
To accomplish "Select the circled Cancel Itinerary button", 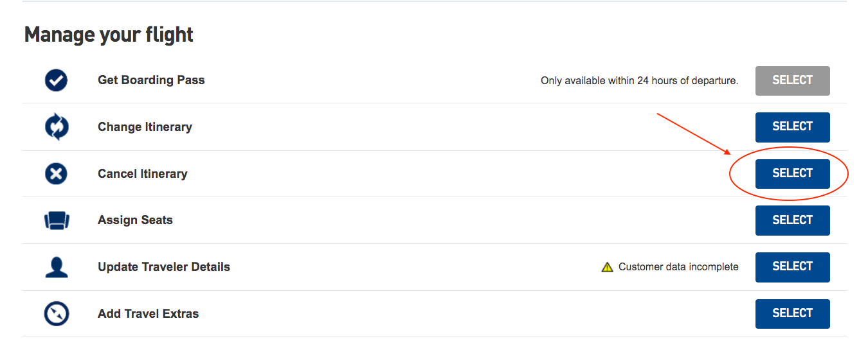I will click(x=792, y=173).
